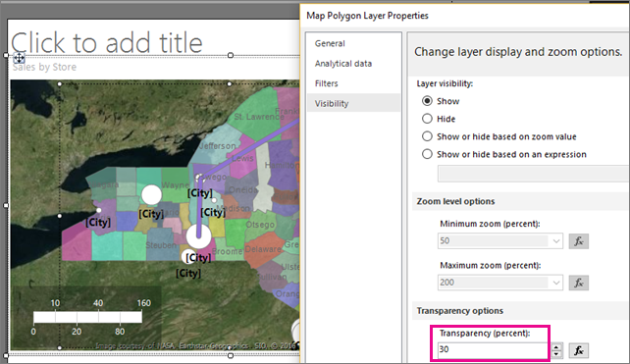630x364 pixels.
Task: Click the 'Click to add title' placeholder
Action: click(x=107, y=42)
